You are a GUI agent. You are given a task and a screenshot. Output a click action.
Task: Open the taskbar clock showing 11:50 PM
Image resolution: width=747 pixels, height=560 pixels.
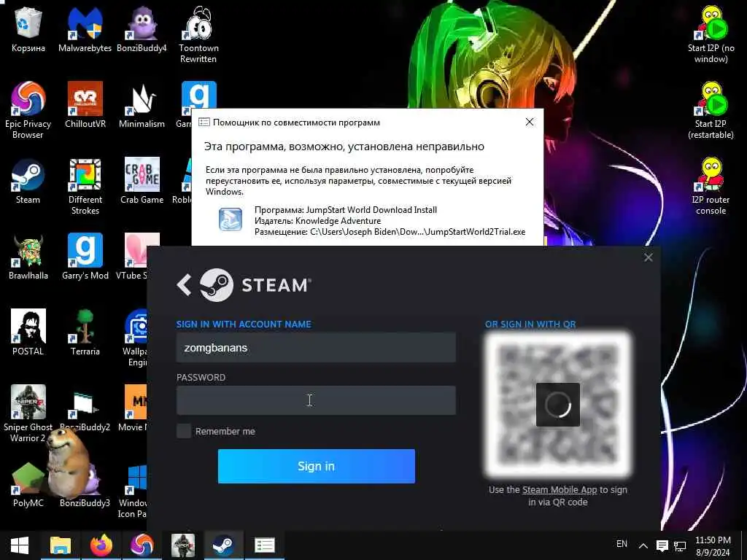(x=713, y=546)
